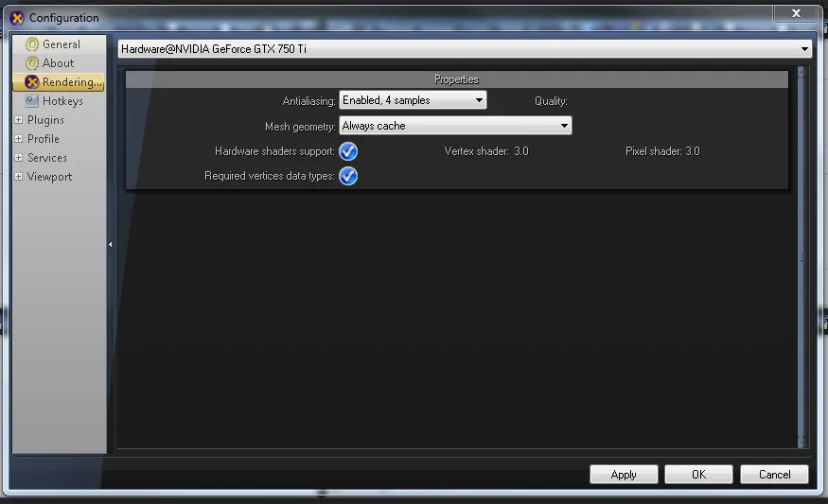Viewport: 828px width, 504px height.
Task: Click the Hotkeys keyboard icon
Action: [32, 101]
